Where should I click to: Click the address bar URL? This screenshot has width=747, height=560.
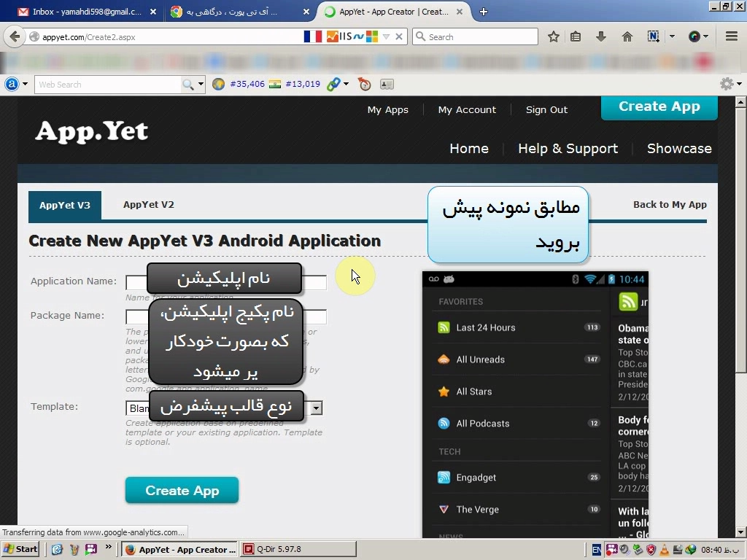click(x=88, y=37)
